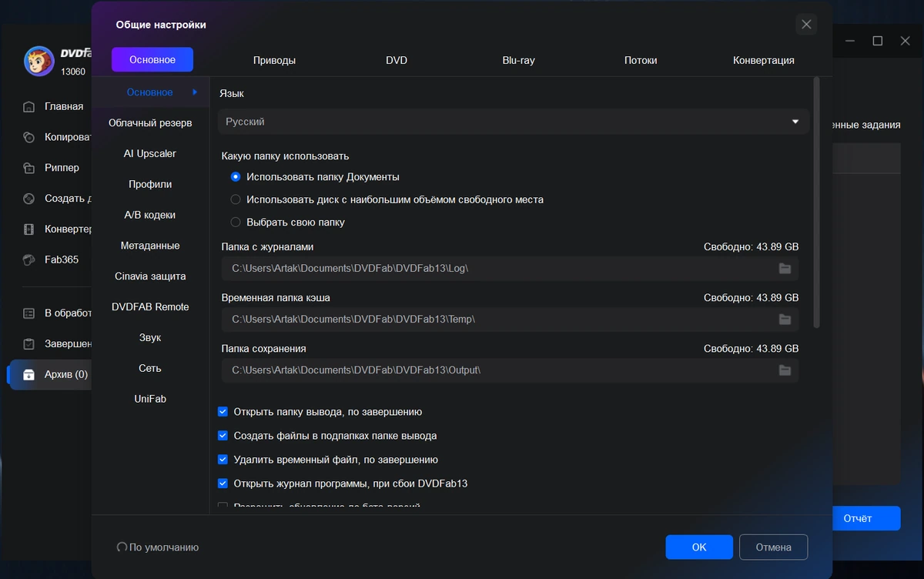Screen dimensions: 924x579
Task: Browse folder for Папка с журналами
Action: click(785, 269)
